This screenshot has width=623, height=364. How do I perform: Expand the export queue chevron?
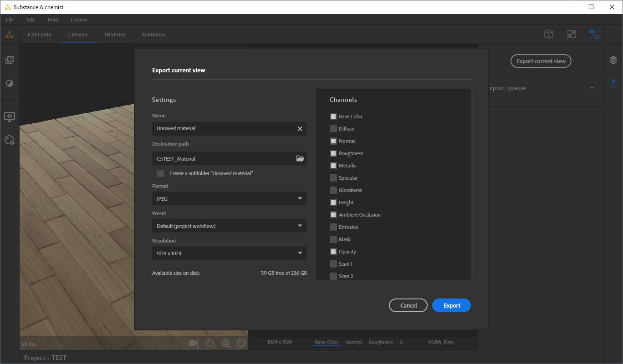pos(592,88)
